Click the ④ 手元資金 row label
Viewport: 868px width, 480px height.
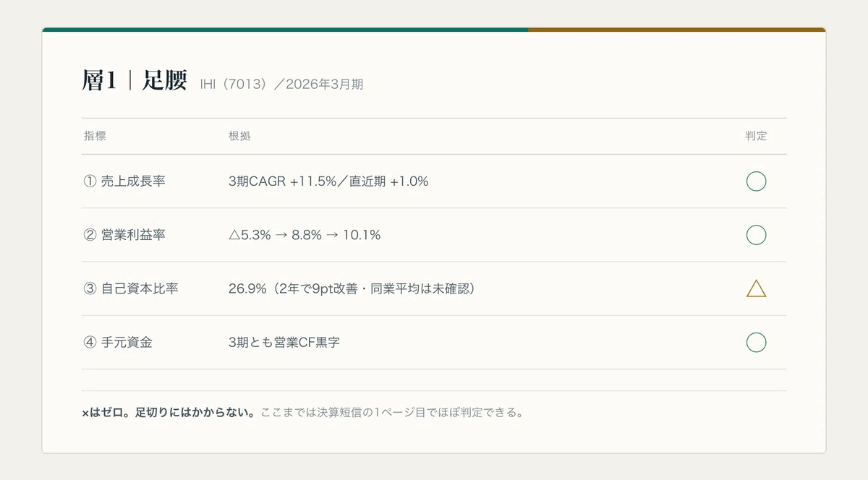(x=118, y=342)
